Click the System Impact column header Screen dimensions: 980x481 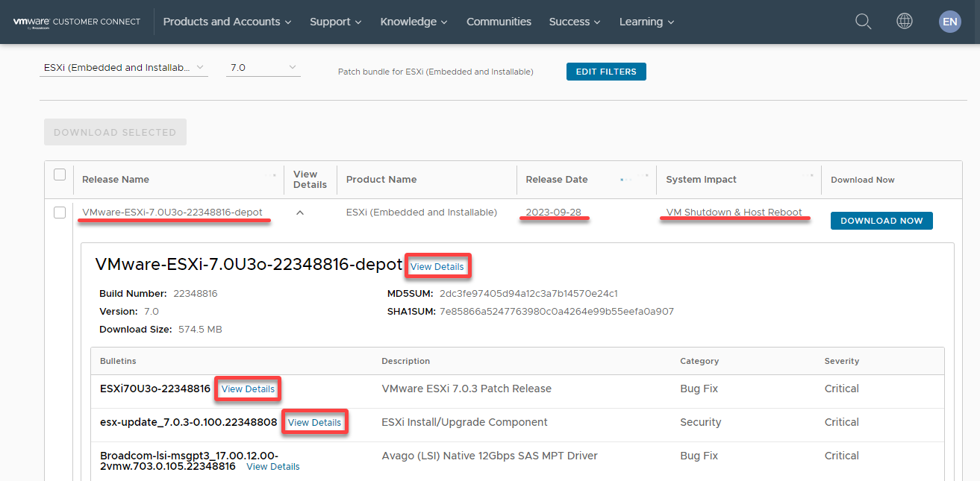pos(702,180)
